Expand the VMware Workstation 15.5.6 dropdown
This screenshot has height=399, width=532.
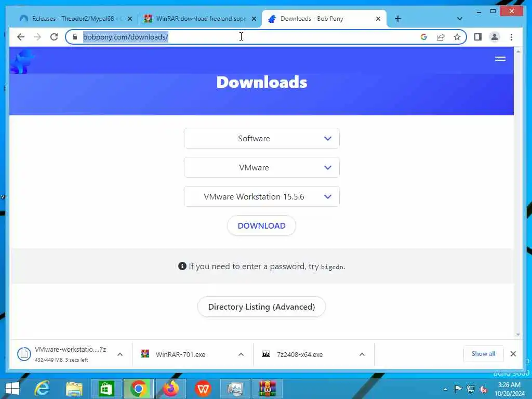click(262, 197)
